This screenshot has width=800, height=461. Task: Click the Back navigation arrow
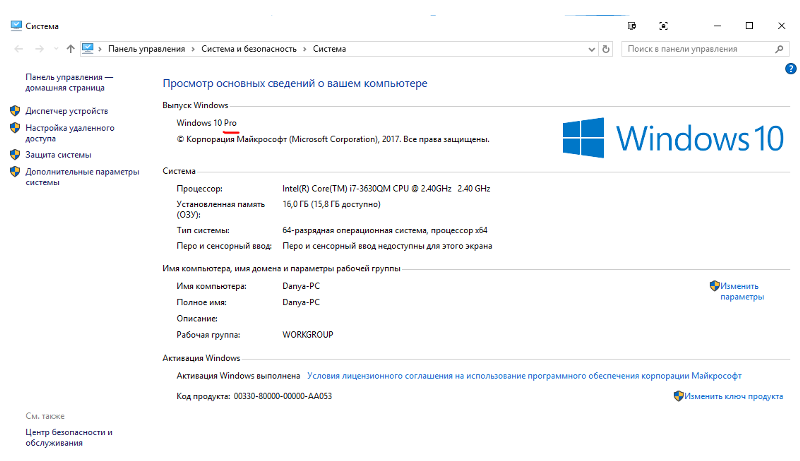tap(19, 49)
